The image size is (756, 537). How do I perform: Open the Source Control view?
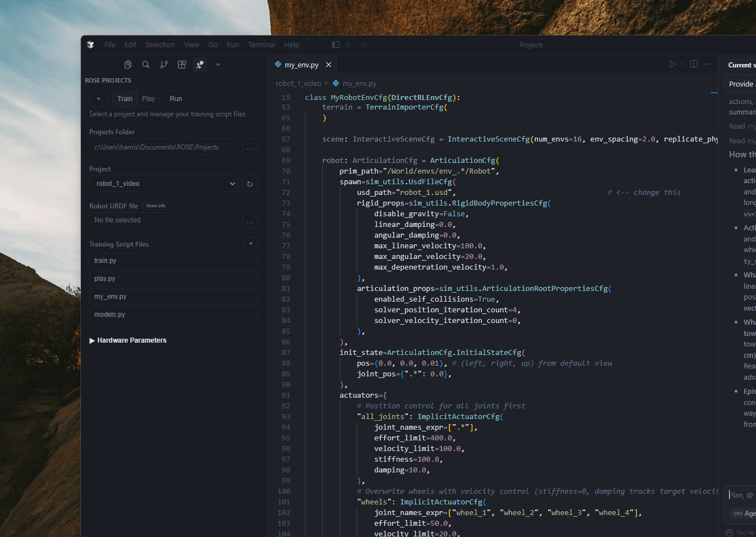pyautogui.click(x=164, y=65)
